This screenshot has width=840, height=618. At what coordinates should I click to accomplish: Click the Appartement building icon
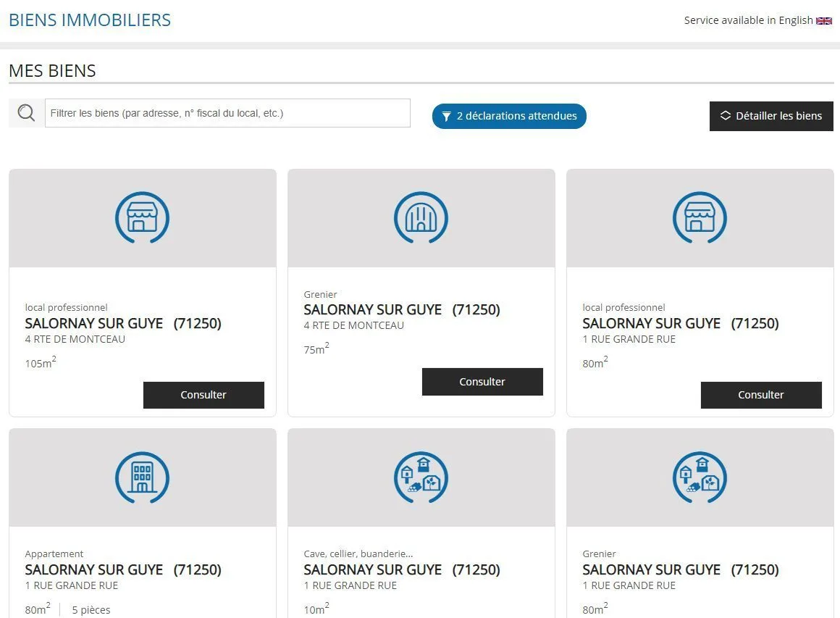142,477
